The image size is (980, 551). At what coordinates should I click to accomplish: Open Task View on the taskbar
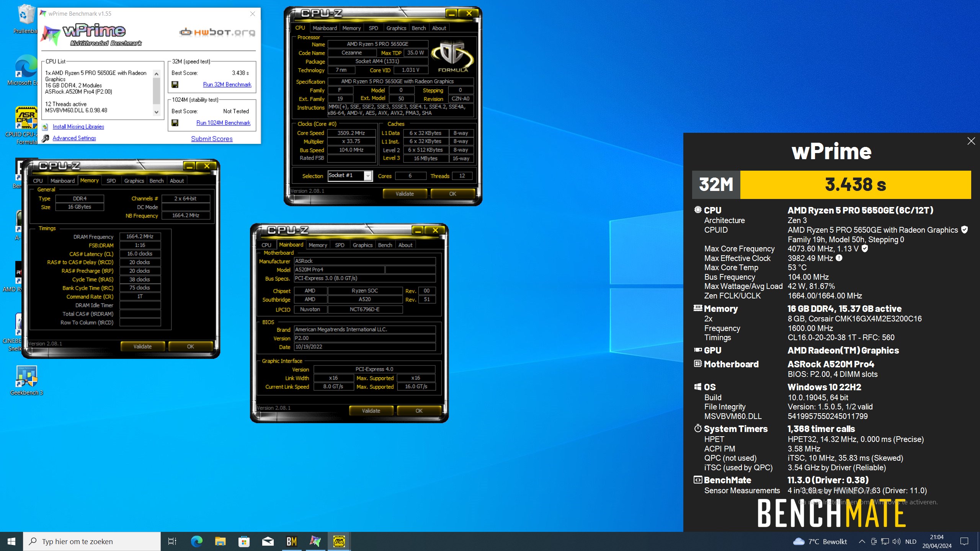click(172, 541)
